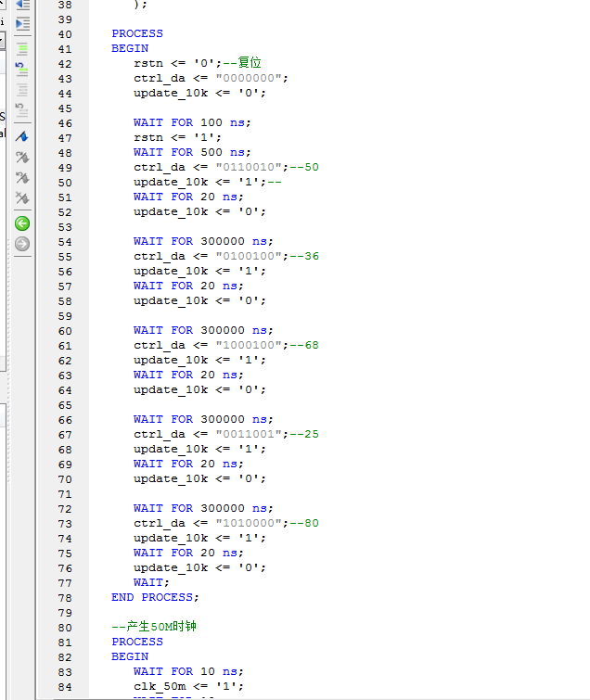Go to previous bookmark flag icon
This screenshot has height=700, width=590.
(x=22, y=178)
